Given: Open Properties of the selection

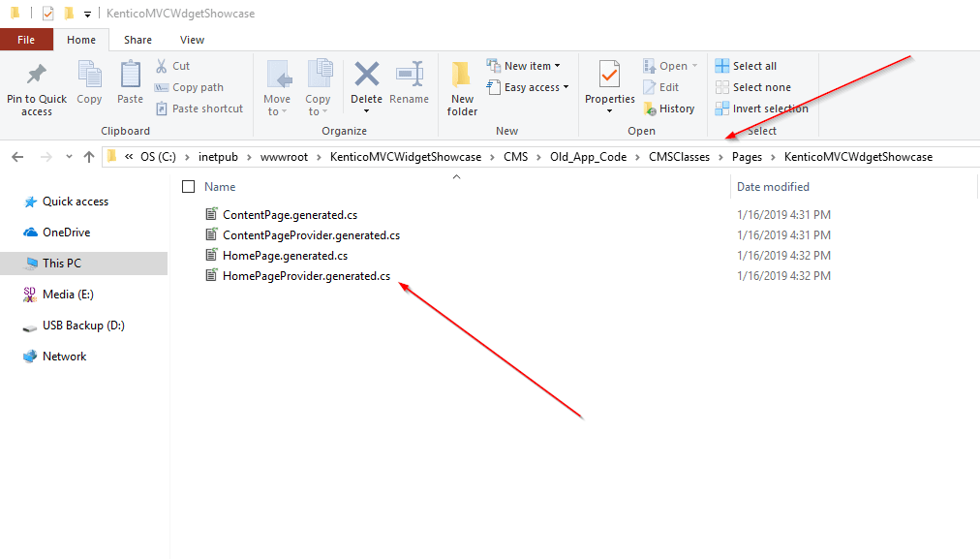Looking at the screenshot, I should tap(609, 81).
